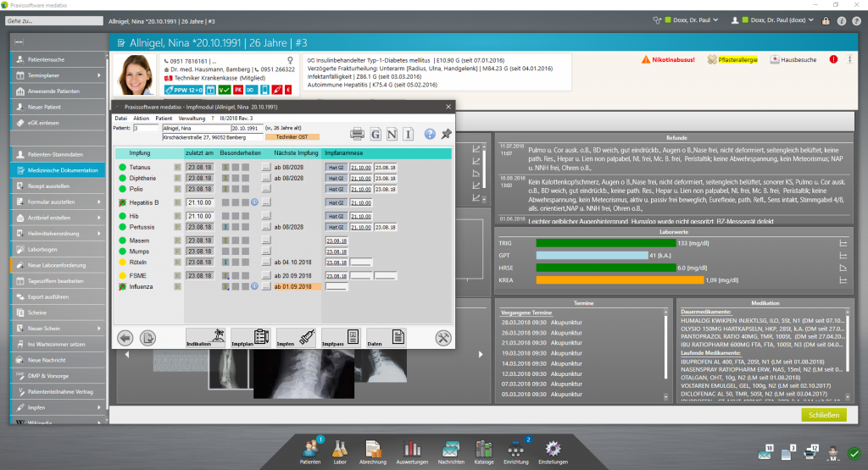
Task: Click the blue help question mark icon
Action: pyautogui.click(x=430, y=134)
